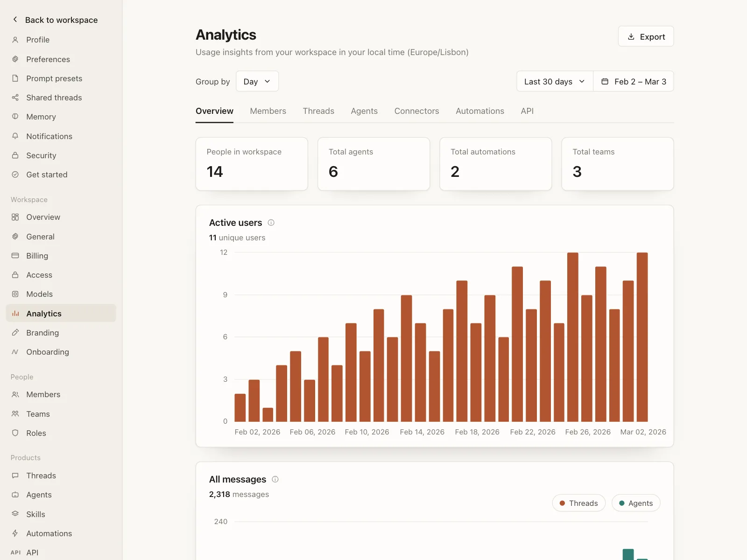This screenshot has height=560, width=747.
Task: Click the workspace Overview grid icon
Action: pos(15,217)
